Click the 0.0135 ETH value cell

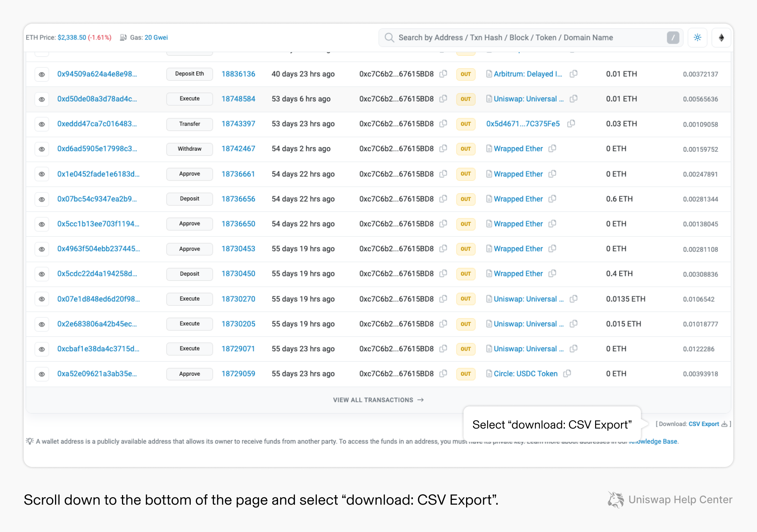point(626,299)
